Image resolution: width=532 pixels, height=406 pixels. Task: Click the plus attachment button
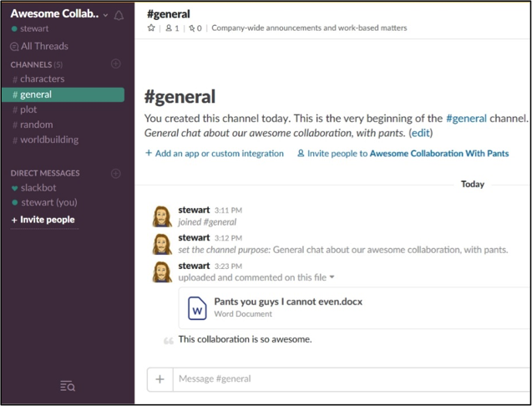(160, 379)
